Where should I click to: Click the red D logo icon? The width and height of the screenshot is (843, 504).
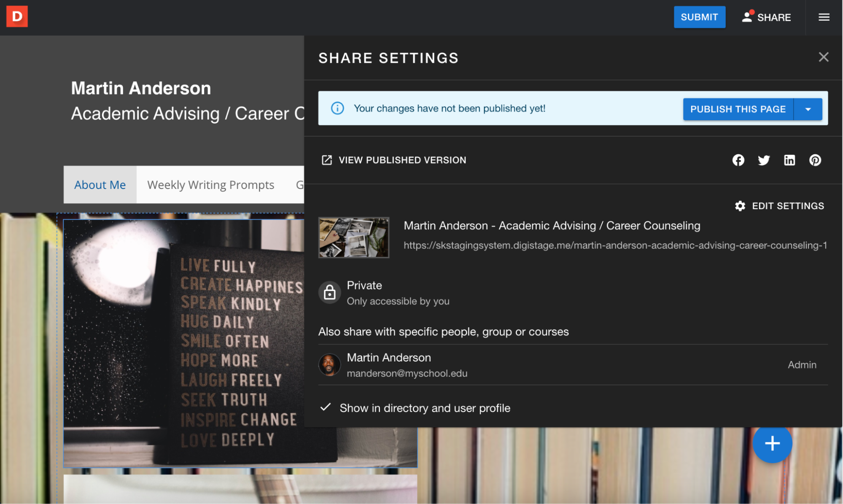click(x=17, y=16)
